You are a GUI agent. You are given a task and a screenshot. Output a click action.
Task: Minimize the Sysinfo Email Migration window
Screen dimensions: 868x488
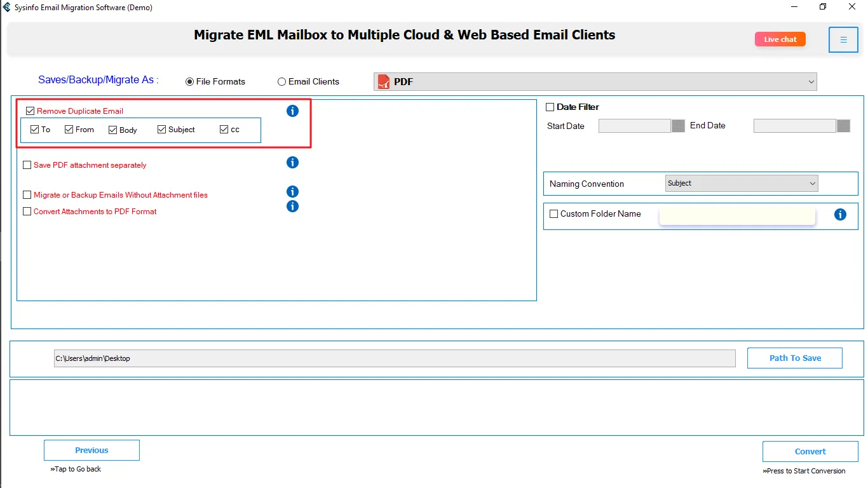click(x=794, y=7)
